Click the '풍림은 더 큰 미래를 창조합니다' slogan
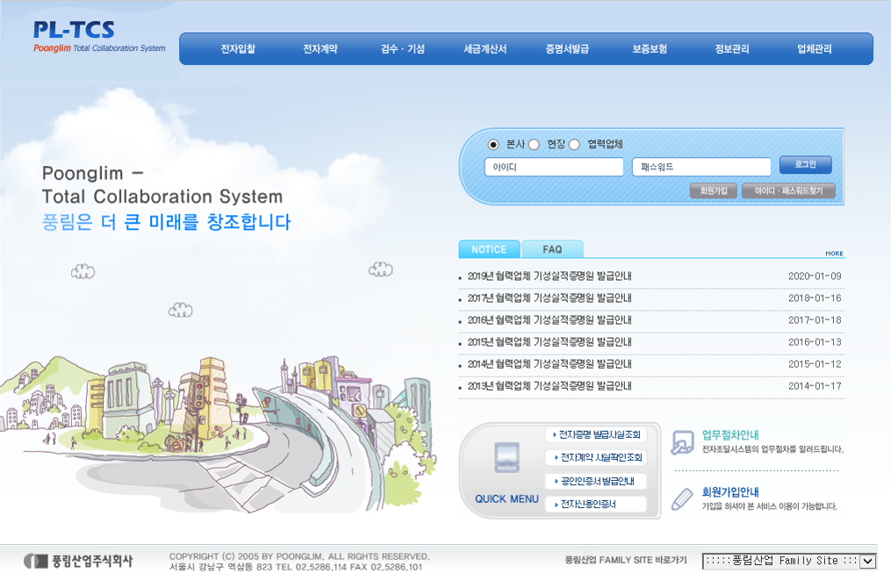 coord(167,221)
